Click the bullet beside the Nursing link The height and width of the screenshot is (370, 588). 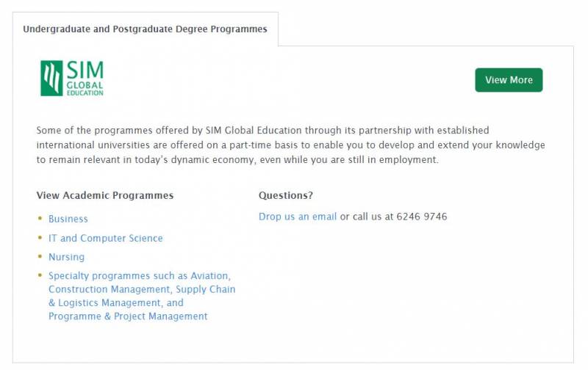tap(40, 257)
